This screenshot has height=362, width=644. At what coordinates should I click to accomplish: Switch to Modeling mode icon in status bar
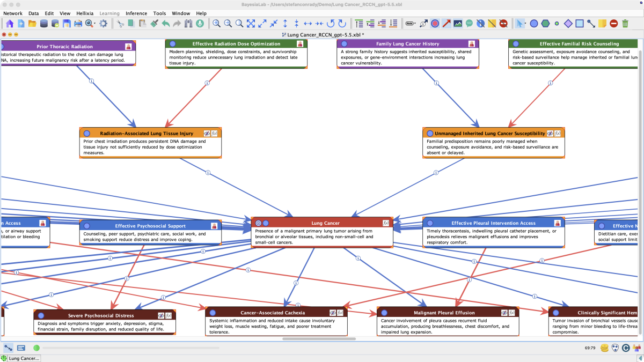coord(9,348)
